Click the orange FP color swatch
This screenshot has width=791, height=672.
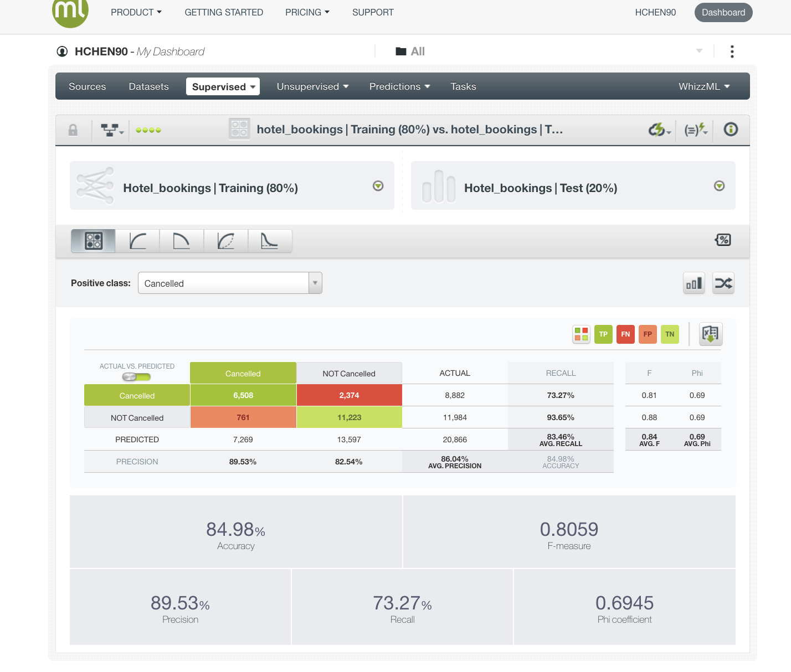pos(648,334)
